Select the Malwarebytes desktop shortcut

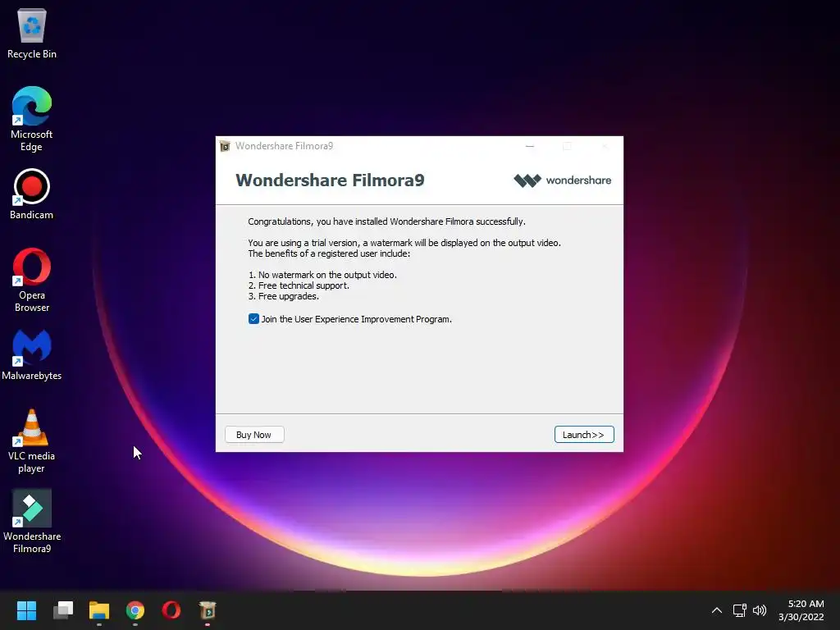point(32,354)
